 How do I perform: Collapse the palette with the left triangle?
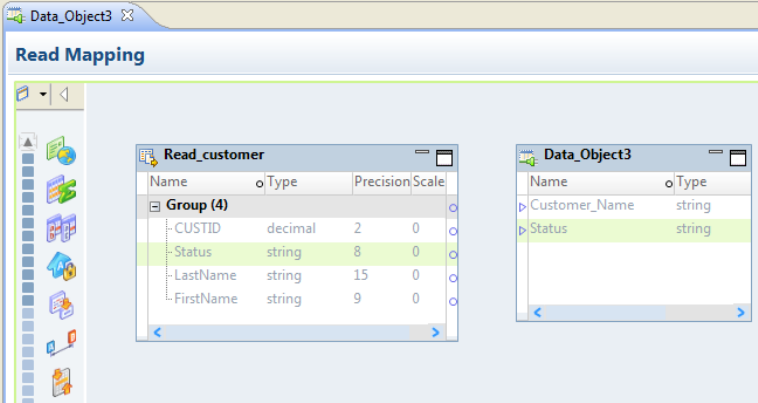point(63,95)
